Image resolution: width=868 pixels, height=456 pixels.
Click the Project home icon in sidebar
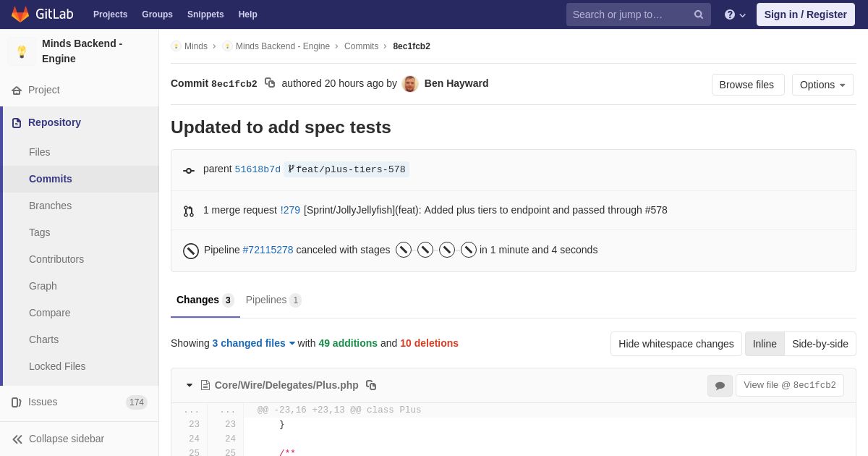pos(17,90)
